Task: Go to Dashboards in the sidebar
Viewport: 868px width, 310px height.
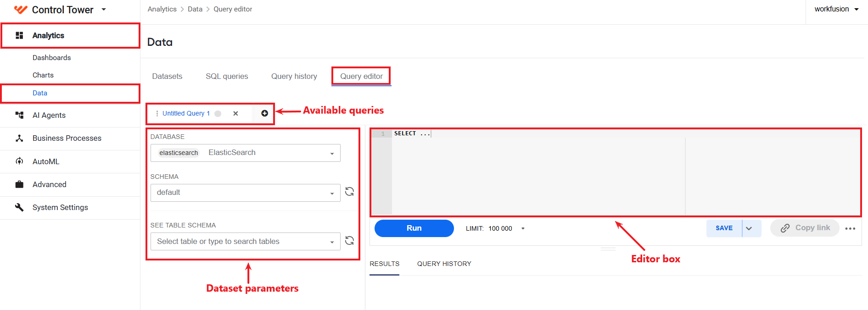Action: pyautogui.click(x=51, y=57)
